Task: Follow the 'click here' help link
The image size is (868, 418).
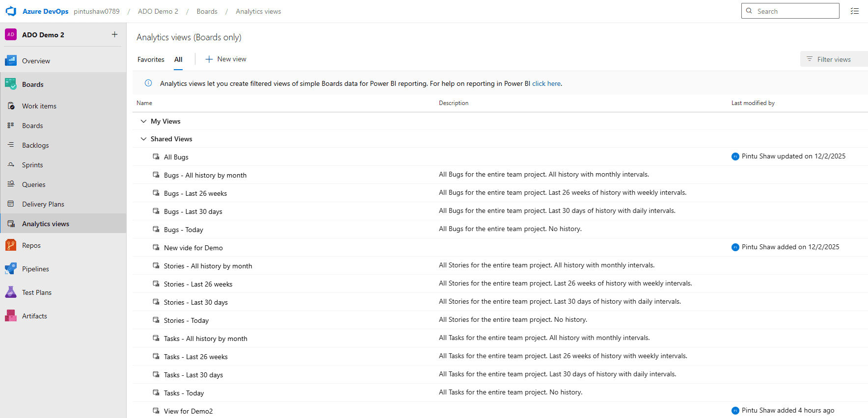Action: [546, 83]
